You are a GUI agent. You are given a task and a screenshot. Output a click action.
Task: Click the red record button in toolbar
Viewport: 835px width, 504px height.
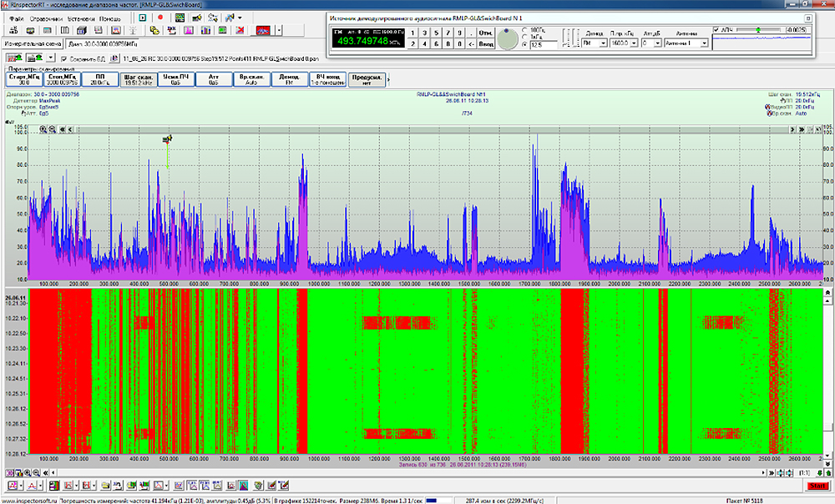(159, 18)
